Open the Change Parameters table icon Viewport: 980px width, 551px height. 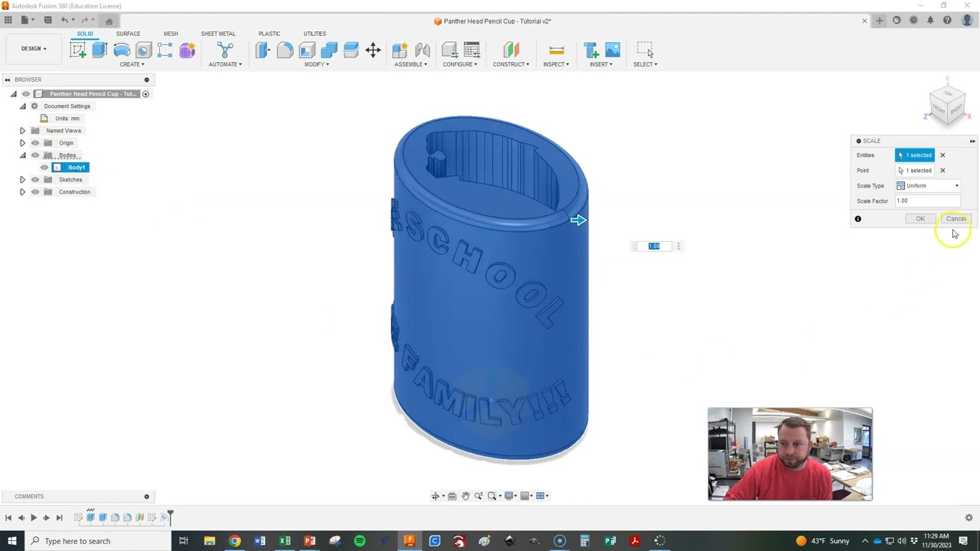pyautogui.click(x=472, y=51)
